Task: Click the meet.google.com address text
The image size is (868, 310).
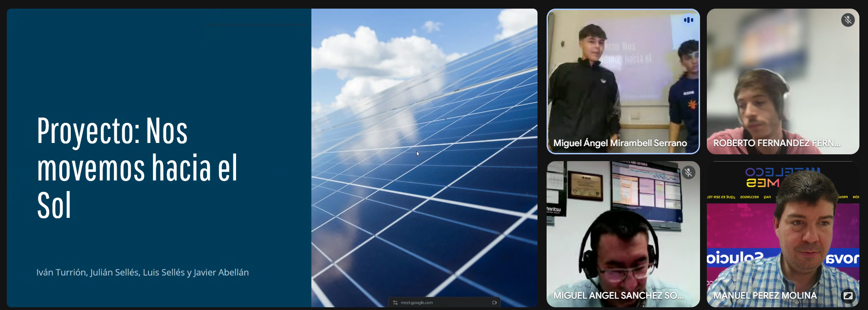Action: pyautogui.click(x=417, y=303)
